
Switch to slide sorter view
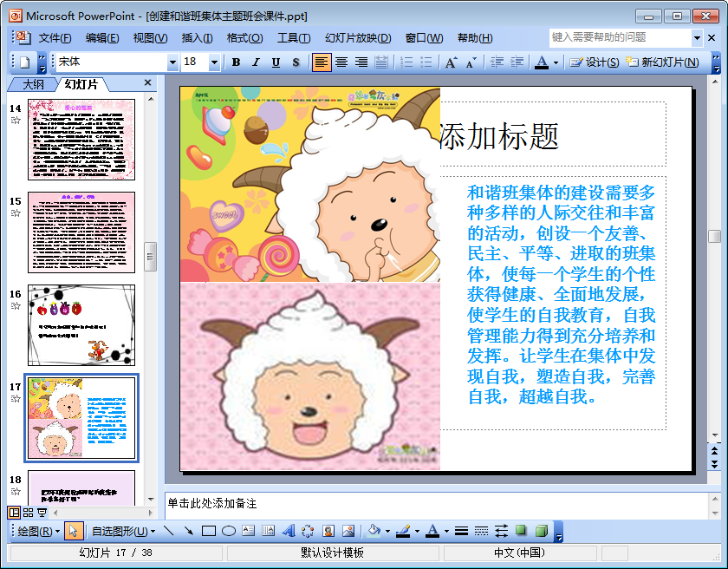pos(29,513)
